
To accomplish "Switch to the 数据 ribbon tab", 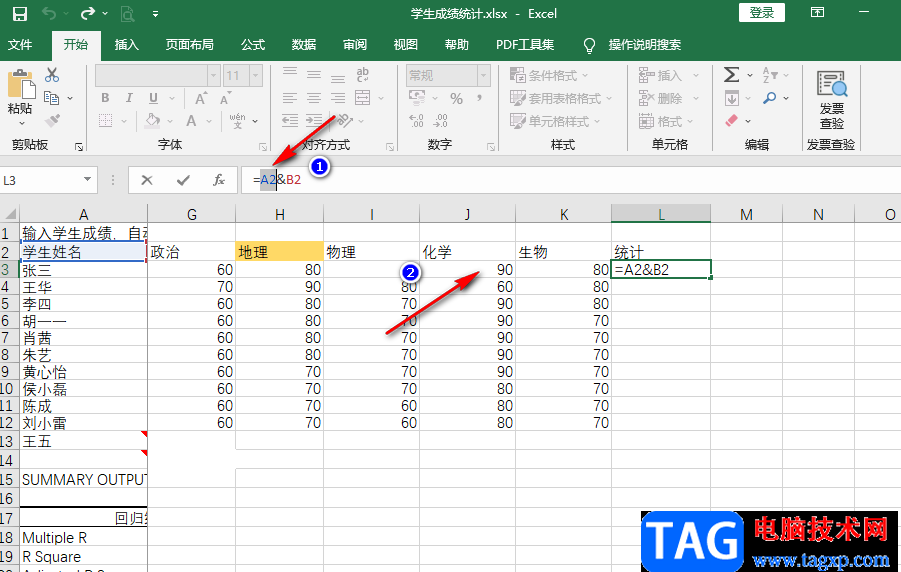I will coord(303,45).
